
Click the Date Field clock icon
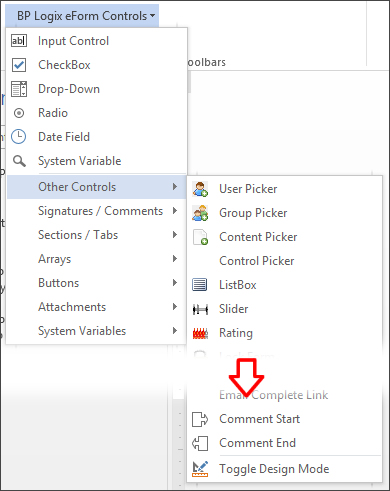(19, 137)
